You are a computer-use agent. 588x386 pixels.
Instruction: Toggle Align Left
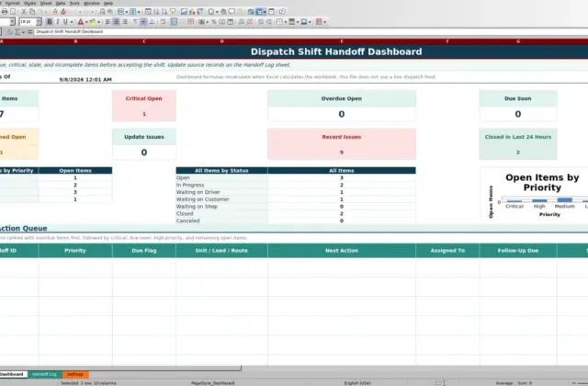pos(107,22)
